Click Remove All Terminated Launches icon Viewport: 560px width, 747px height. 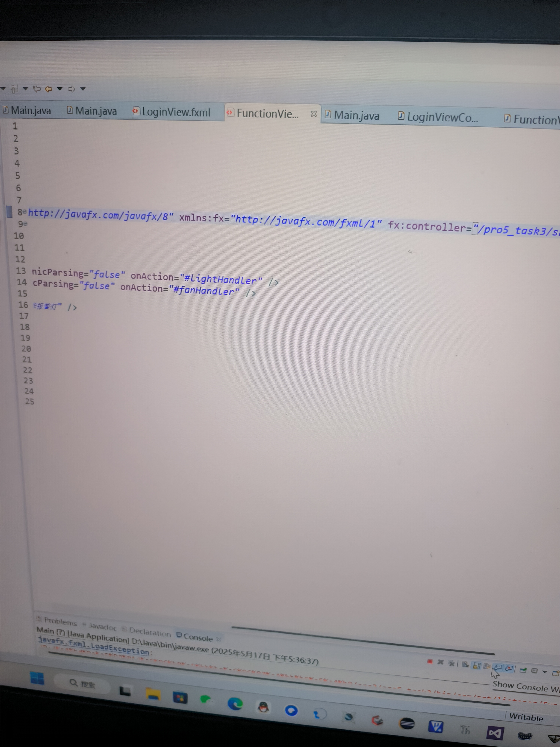451,663
